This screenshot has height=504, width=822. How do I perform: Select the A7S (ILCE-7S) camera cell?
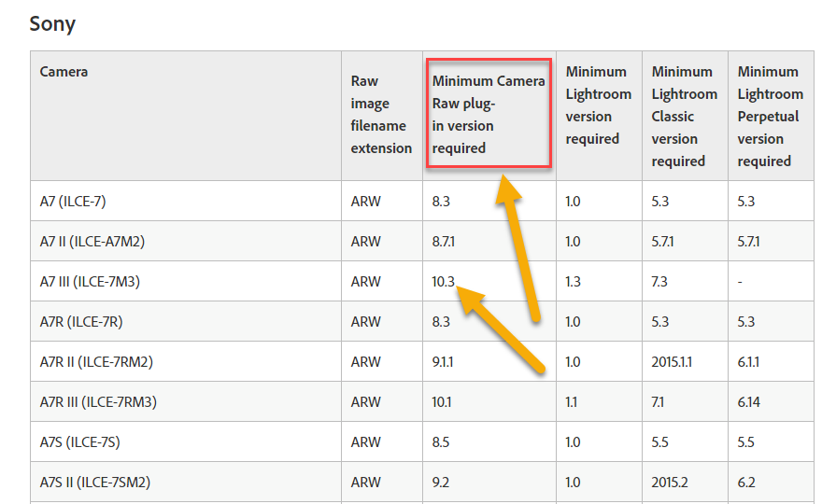pyautogui.click(x=81, y=442)
